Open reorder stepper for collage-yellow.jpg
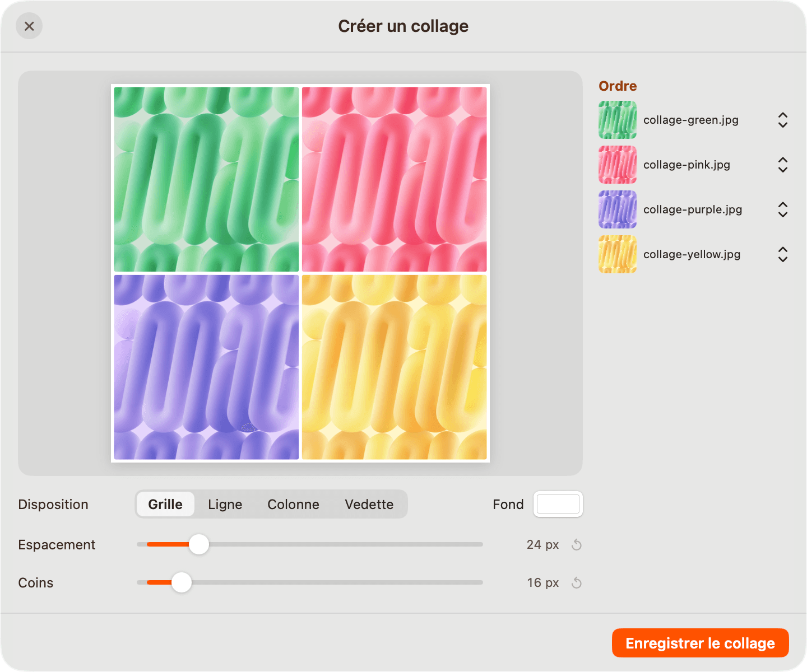 pos(783,254)
